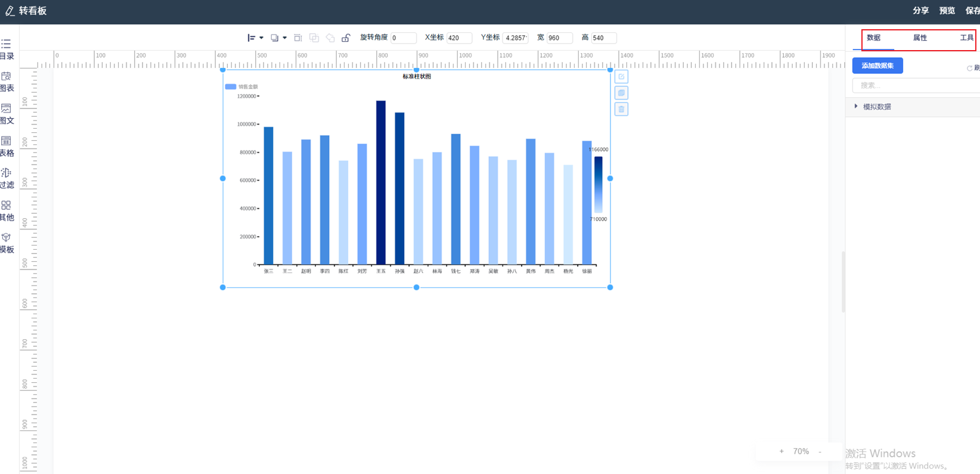The height and width of the screenshot is (474, 980).
Task: Click the chart's edit icon
Action: [x=621, y=77]
